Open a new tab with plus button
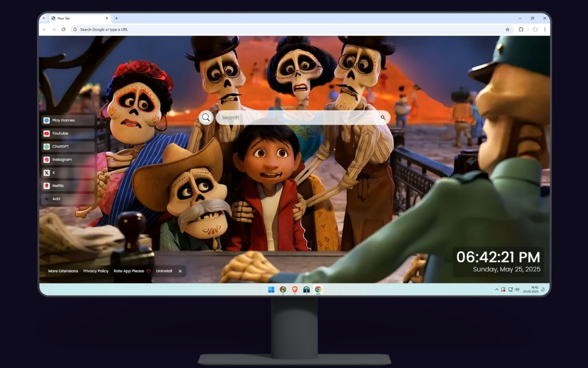This screenshot has width=588, height=368. point(116,18)
